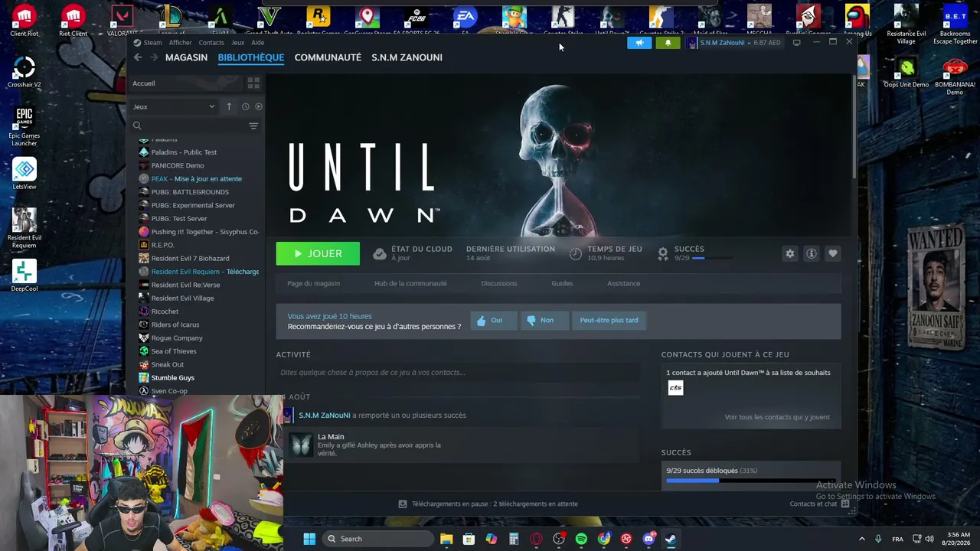This screenshot has height=551, width=980.
Task: Click the Windows taskbar Search box
Action: [x=378, y=539]
